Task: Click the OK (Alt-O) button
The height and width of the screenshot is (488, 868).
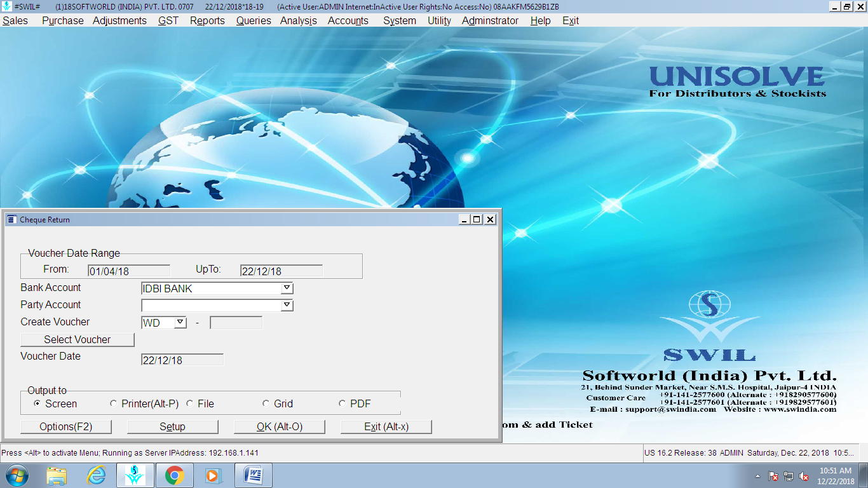Action: 280,426
